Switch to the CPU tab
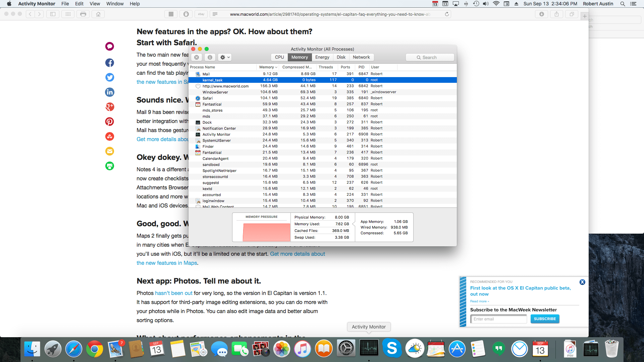This screenshot has height=362, width=644. pos(279,57)
